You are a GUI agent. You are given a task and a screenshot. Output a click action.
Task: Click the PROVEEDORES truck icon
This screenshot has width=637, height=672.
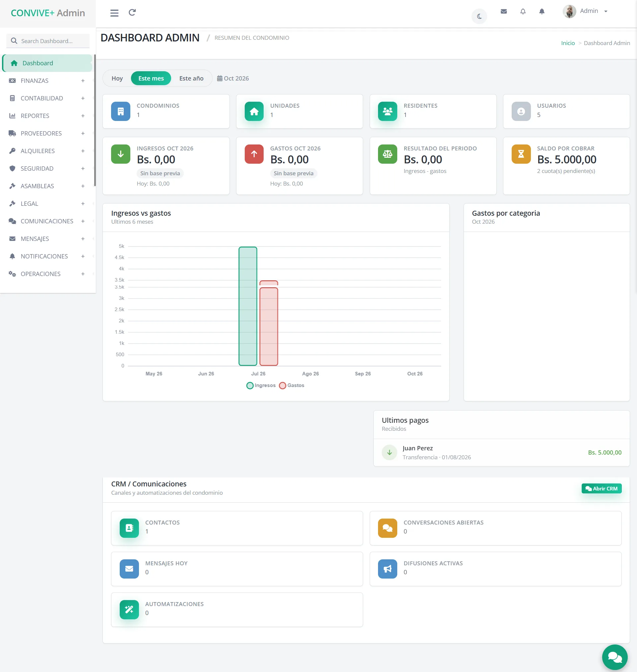[x=12, y=133]
